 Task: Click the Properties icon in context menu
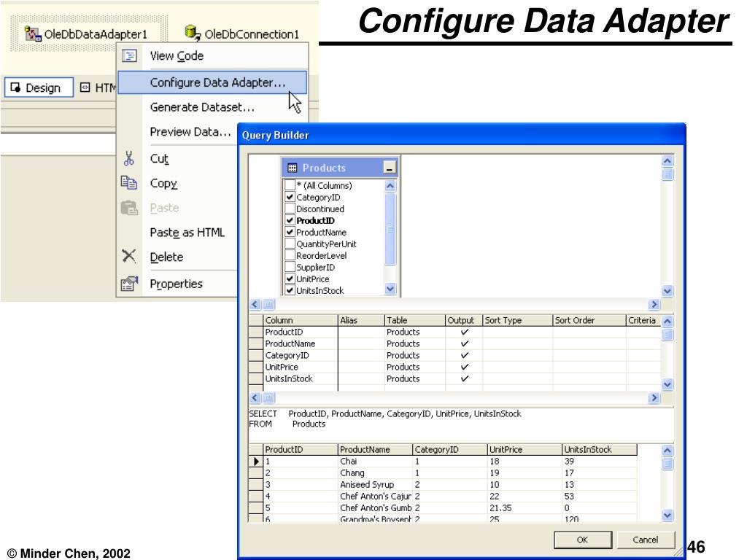pyautogui.click(x=129, y=284)
